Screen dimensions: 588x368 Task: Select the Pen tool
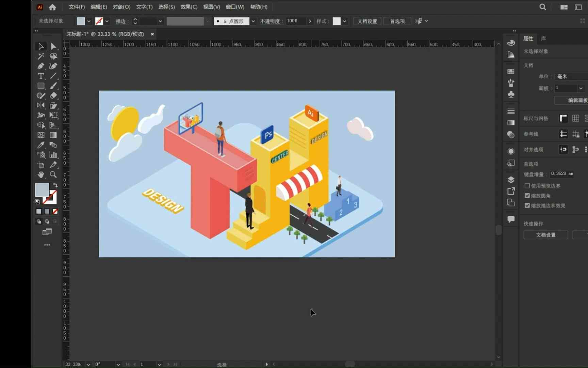pos(41,66)
